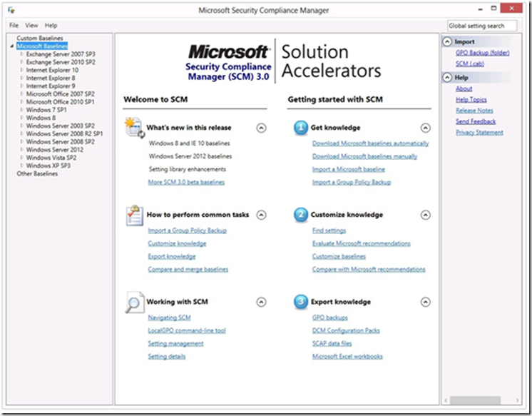Open the SCM (.cab) import link

[470, 64]
